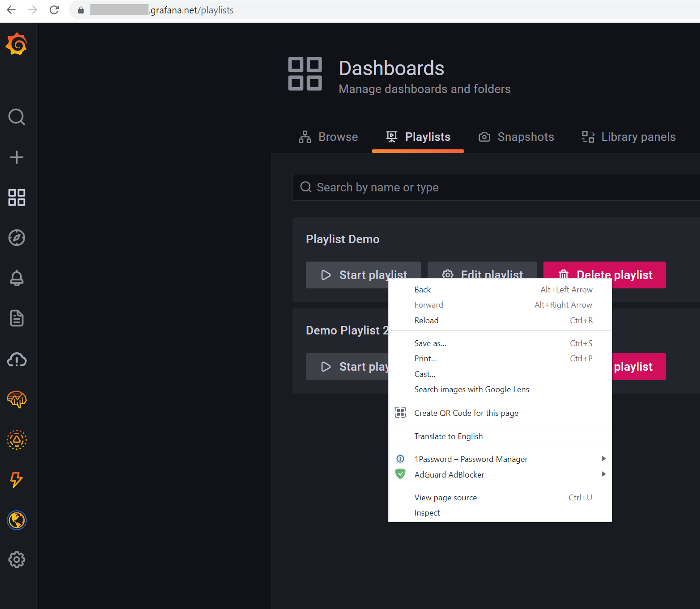
Task: Click the Grafana logo at top left
Action: tap(17, 44)
